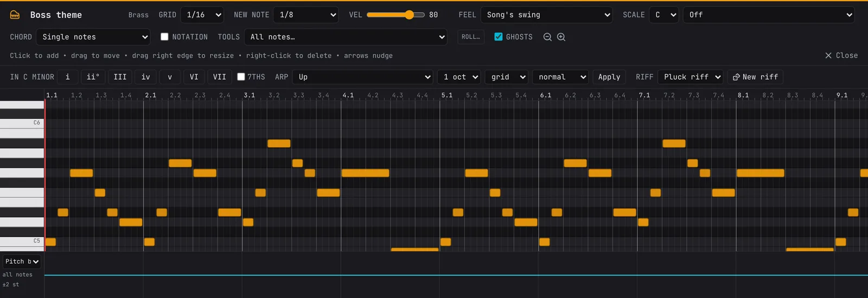Insert the i chord button
The image size is (868, 298).
(67, 77)
